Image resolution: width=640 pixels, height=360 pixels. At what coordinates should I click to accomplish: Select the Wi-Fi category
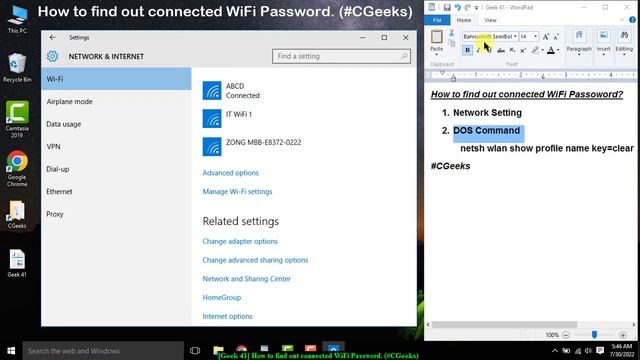116,79
